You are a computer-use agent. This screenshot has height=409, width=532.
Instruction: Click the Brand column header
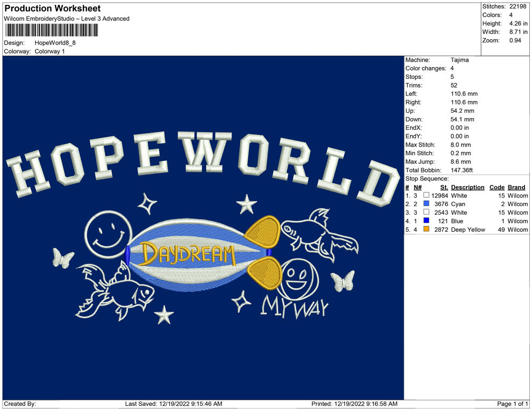pos(516,187)
